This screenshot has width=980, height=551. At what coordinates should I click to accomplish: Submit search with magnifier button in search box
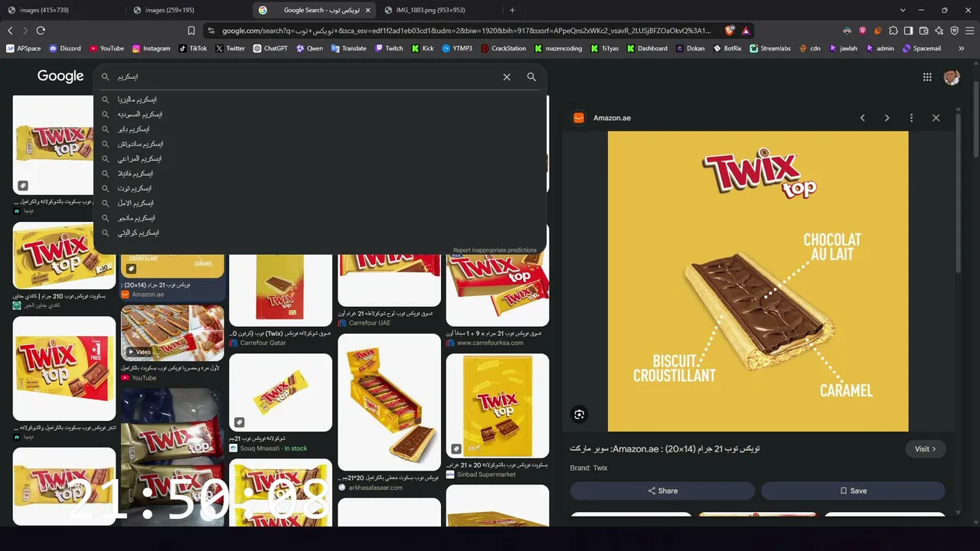531,77
